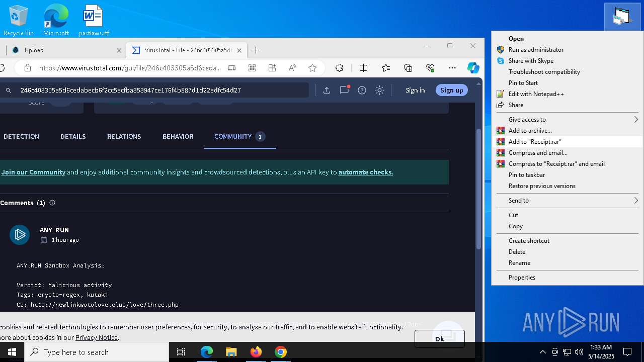Screen dimensions: 644x362
Task: Open Google Chrome from the taskbar
Action: point(281,352)
